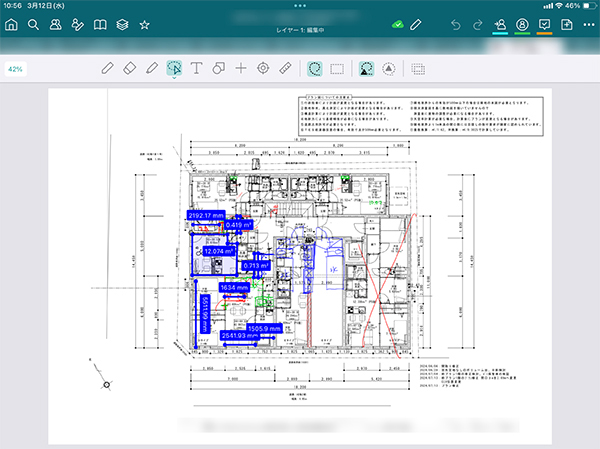This screenshot has width=600, height=449.
Task: Expand the selection tool options arrow
Action: point(174,79)
